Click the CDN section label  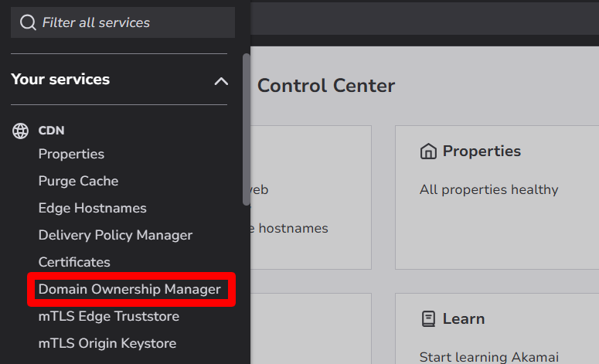click(51, 131)
